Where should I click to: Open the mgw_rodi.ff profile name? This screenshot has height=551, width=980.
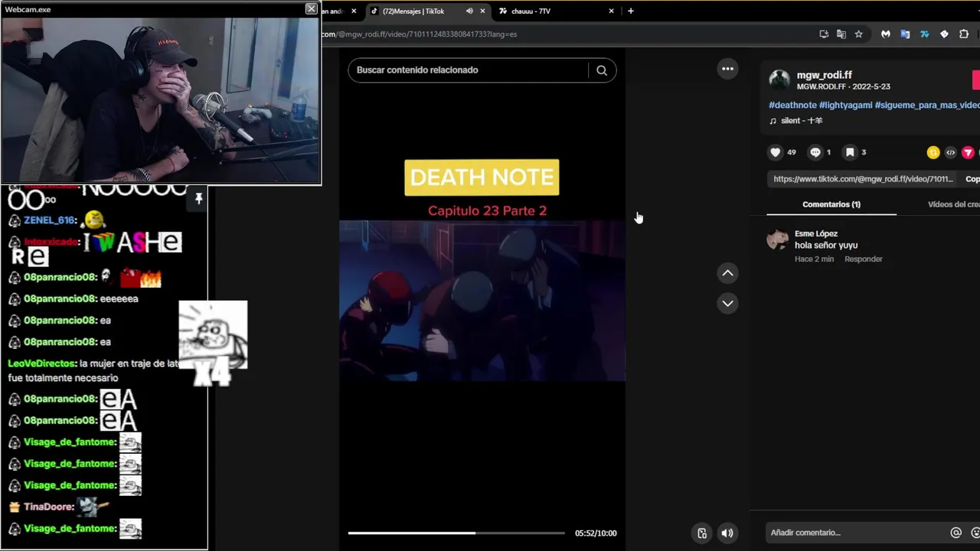point(824,75)
